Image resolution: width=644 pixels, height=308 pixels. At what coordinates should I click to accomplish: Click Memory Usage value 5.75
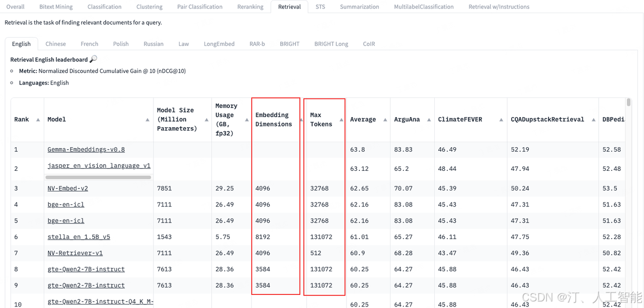coord(222,237)
